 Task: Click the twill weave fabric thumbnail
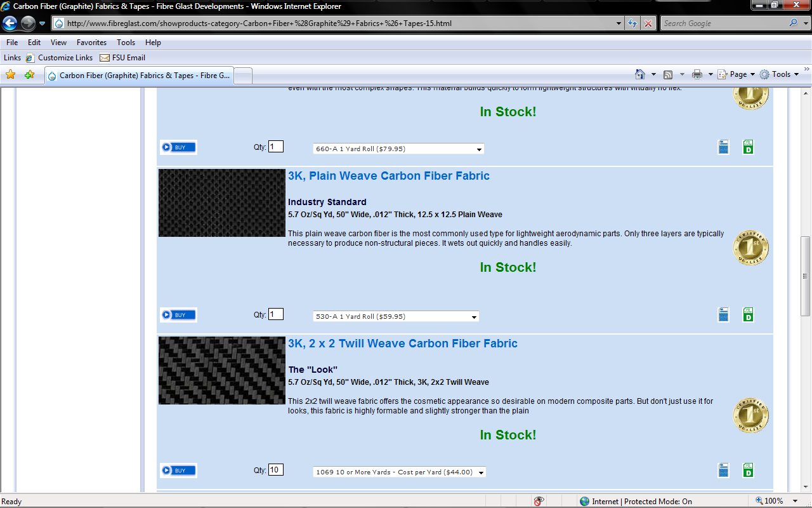pyautogui.click(x=222, y=370)
